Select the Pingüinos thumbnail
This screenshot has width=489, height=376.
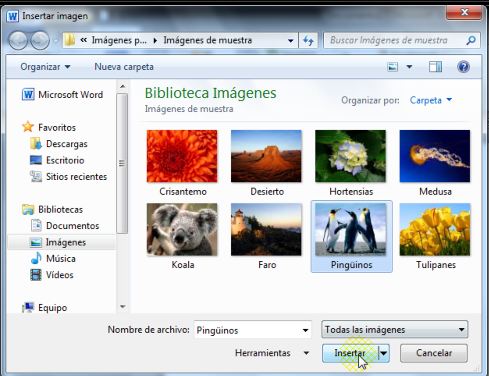351,236
